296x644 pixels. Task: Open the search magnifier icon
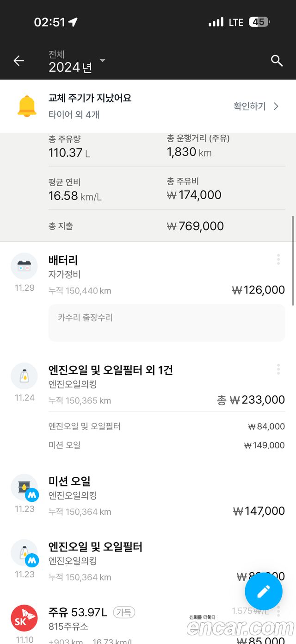click(x=277, y=61)
